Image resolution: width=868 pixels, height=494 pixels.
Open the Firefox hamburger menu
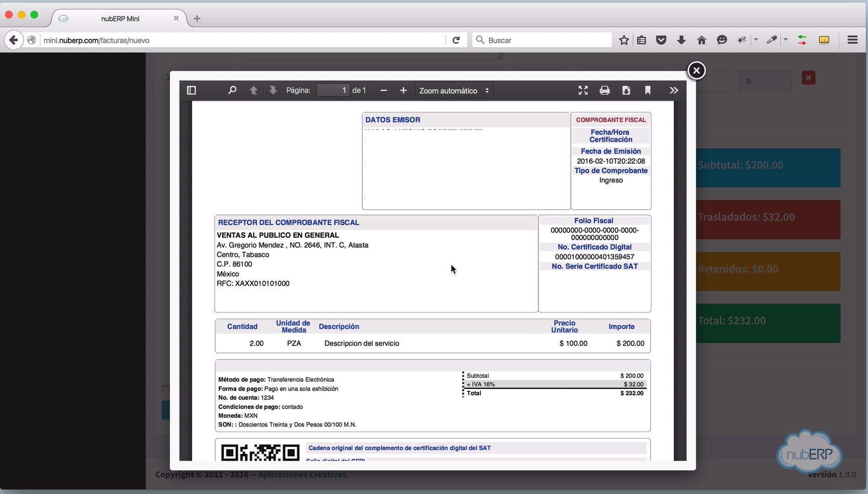pyautogui.click(x=852, y=40)
